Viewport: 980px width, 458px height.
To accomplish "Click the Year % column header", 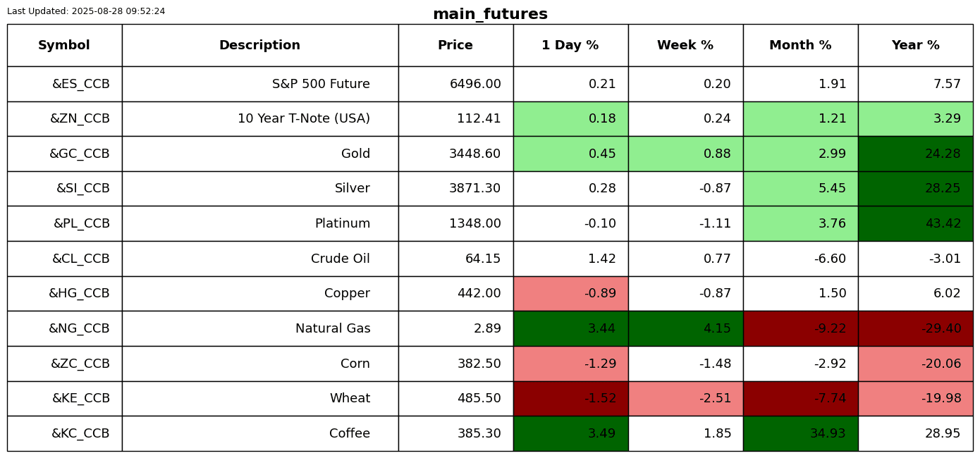I will (x=915, y=46).
